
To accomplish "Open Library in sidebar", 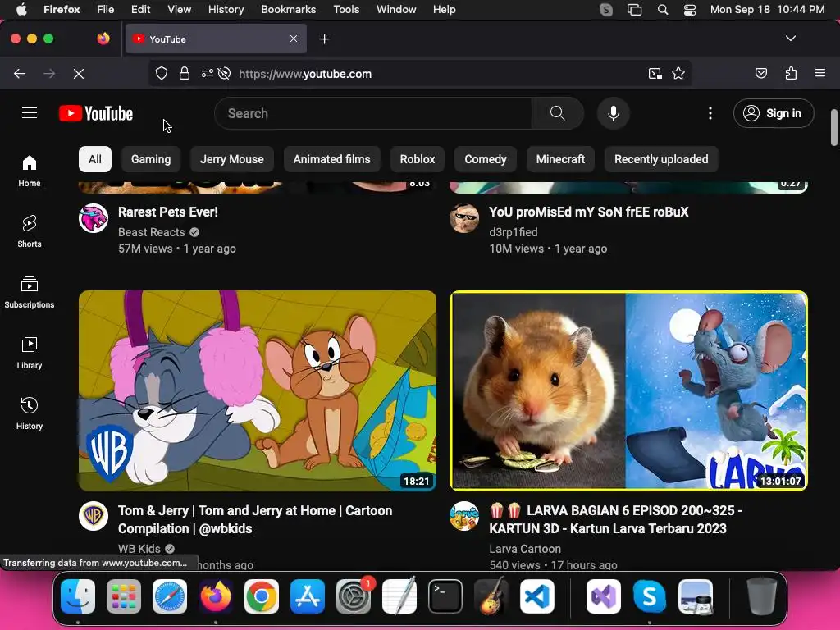I will 30,353.
